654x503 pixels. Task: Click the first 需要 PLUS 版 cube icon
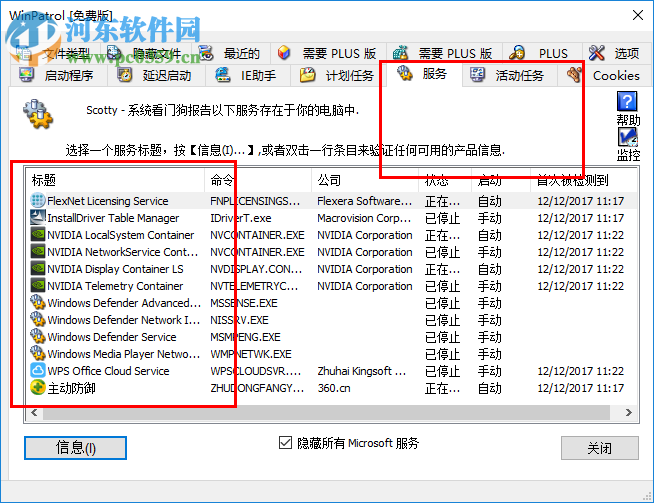tap(284, 53)
